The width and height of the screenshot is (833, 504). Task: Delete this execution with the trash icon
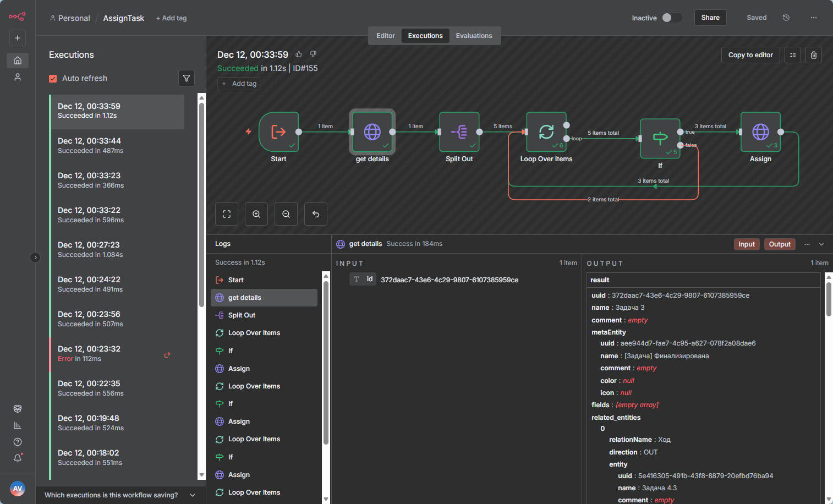pos(813,55)
